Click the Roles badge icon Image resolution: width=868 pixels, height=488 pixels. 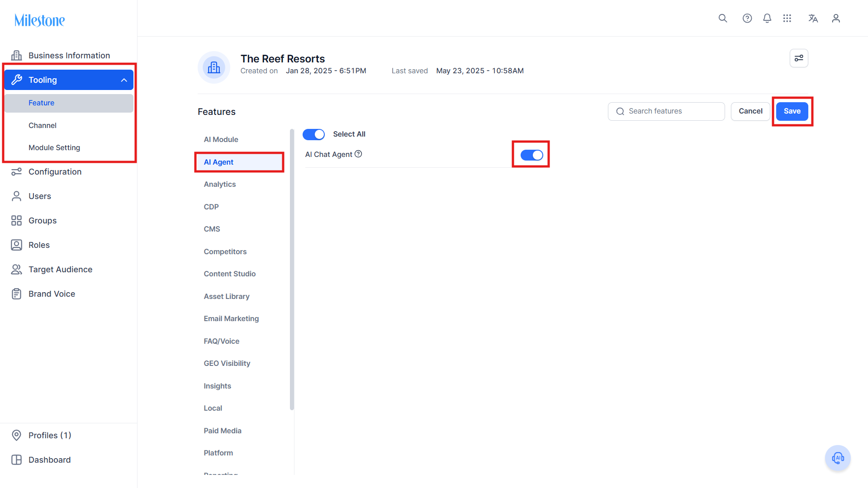click(16, 245)
